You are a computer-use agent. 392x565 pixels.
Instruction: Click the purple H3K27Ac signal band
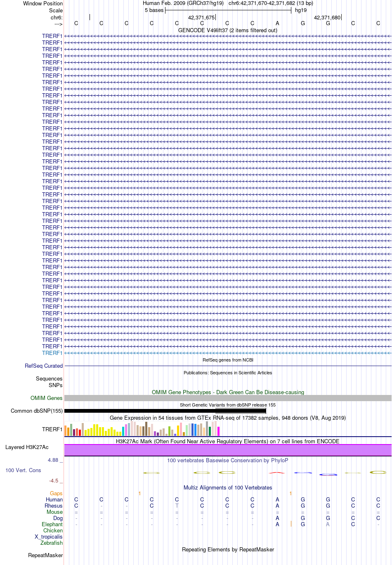(x=228, y=450)
